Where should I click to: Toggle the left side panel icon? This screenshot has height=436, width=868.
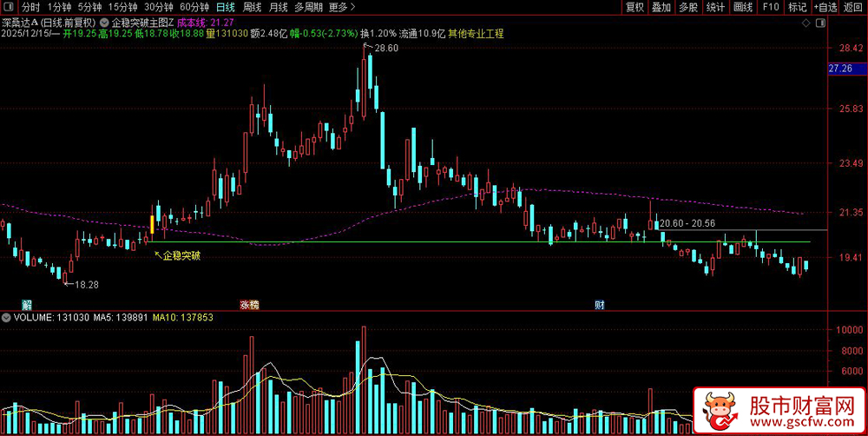[10, 7]
